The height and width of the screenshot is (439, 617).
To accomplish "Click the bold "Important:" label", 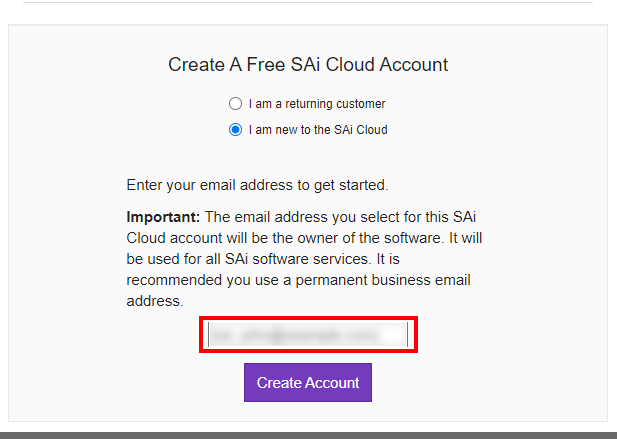I will pyautogui.click(x=164, y=216).
